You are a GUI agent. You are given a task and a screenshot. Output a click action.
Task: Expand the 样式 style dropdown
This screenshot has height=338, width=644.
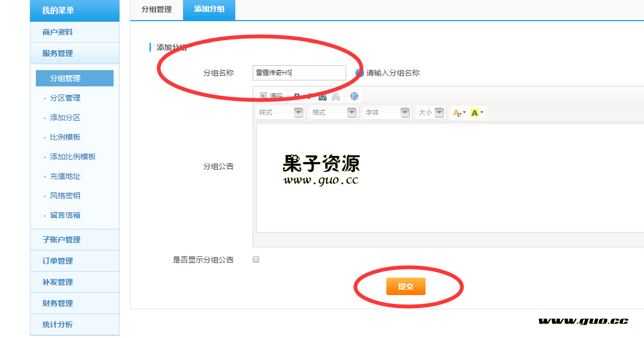(x=280, y=112)
